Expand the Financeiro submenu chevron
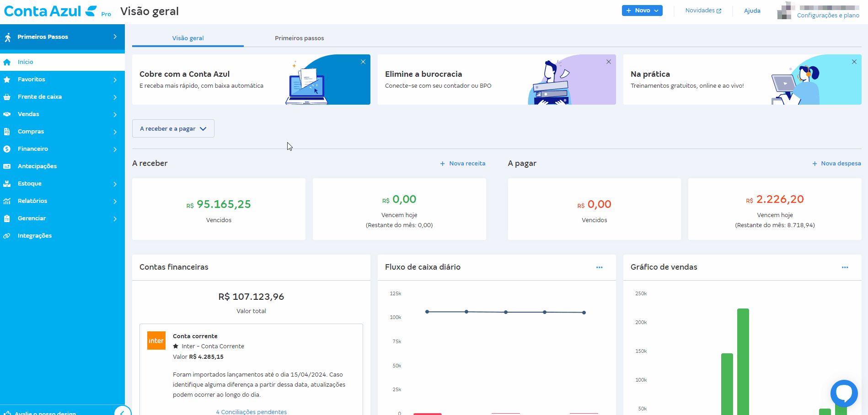The image size is (868, 415). (x=115, y=149)
